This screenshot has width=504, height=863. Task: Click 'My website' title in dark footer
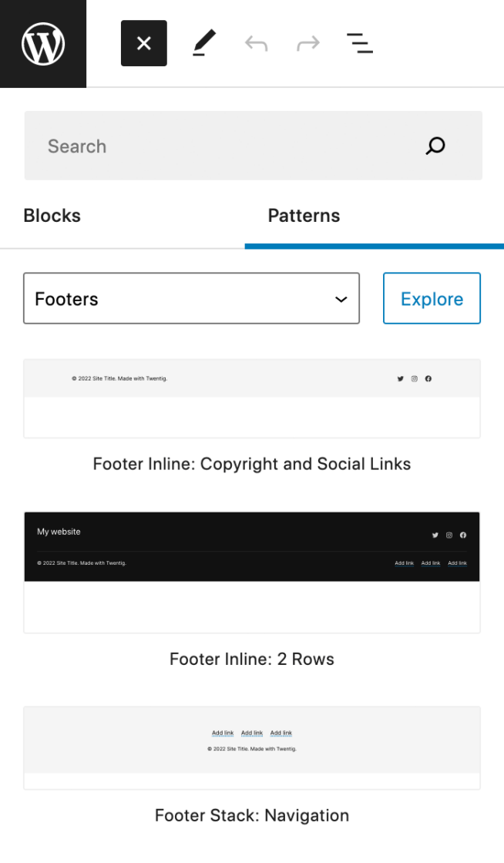(x=59, y=532)
